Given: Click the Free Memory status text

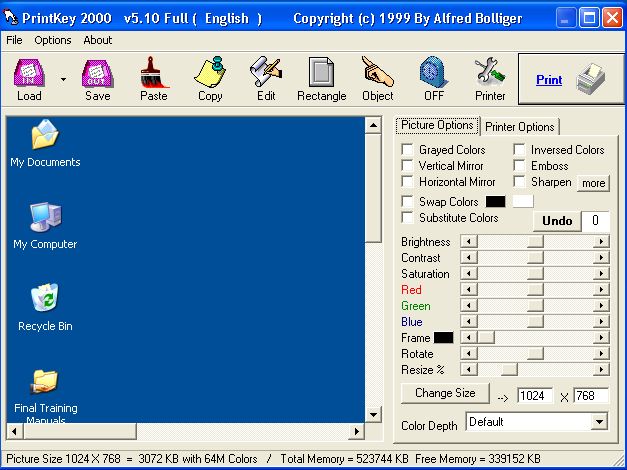Looking at the screenshot, I should 478,459.
